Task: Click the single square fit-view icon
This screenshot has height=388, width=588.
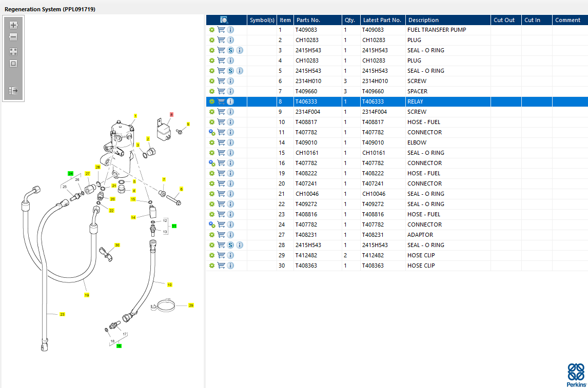Action: (x=13, y=64)
